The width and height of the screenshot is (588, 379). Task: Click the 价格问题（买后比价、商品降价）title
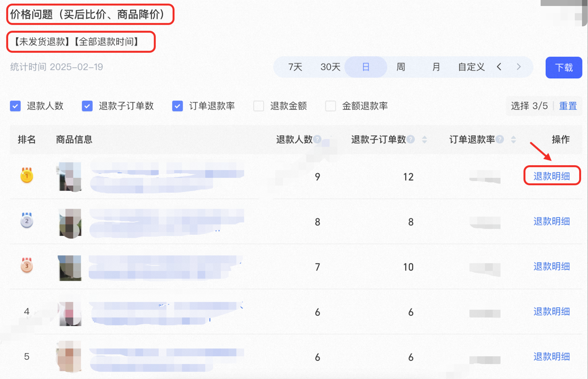pyautogui.click(x=87, y=14)
